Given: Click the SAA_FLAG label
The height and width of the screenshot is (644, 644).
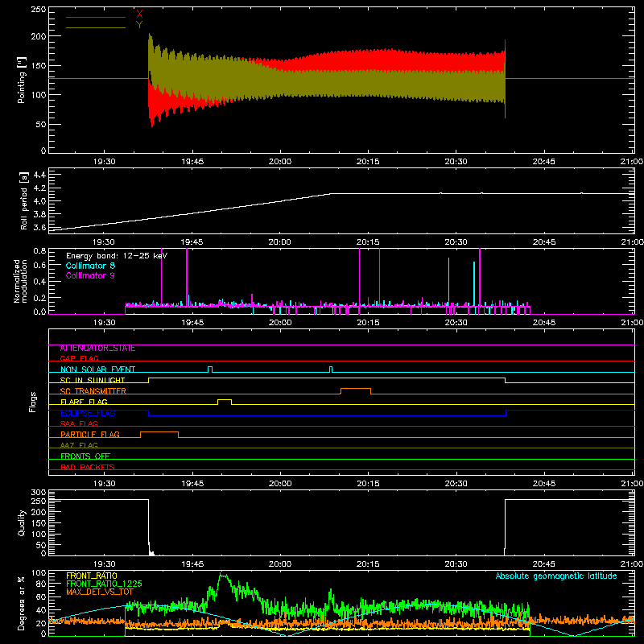Looking at the screenshot, I should 79,423.
